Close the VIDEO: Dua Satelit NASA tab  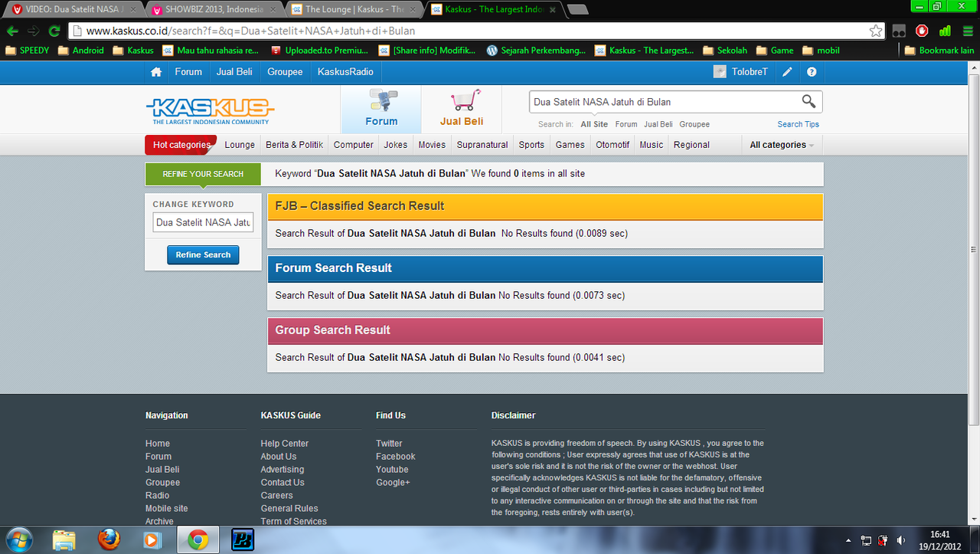134,10
